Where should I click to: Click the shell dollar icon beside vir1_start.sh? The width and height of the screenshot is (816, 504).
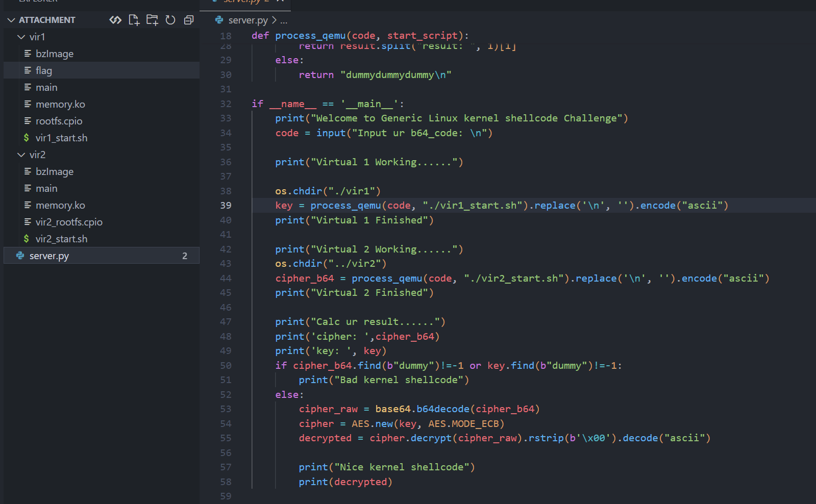pos(27,138)
